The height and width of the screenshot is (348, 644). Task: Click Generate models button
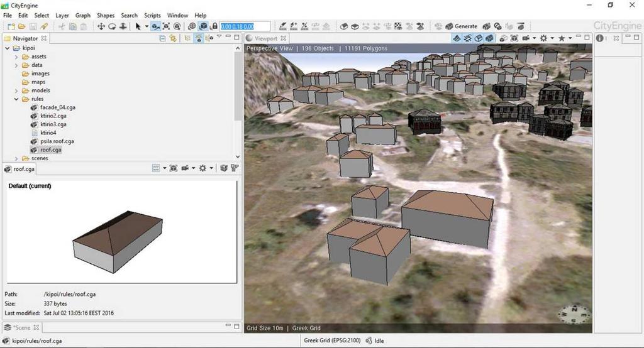coord(461,26)
